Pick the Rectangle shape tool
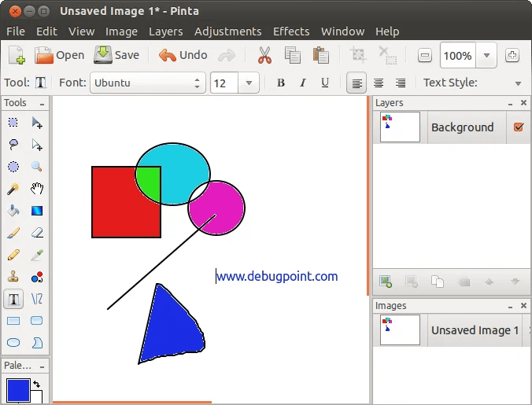532x405 pixels. [x=13, y=321]
